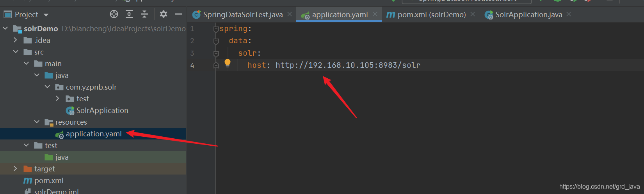This screenshot has height=194, width=644.
Task: Select the resources folder
Action: point(71,122)
